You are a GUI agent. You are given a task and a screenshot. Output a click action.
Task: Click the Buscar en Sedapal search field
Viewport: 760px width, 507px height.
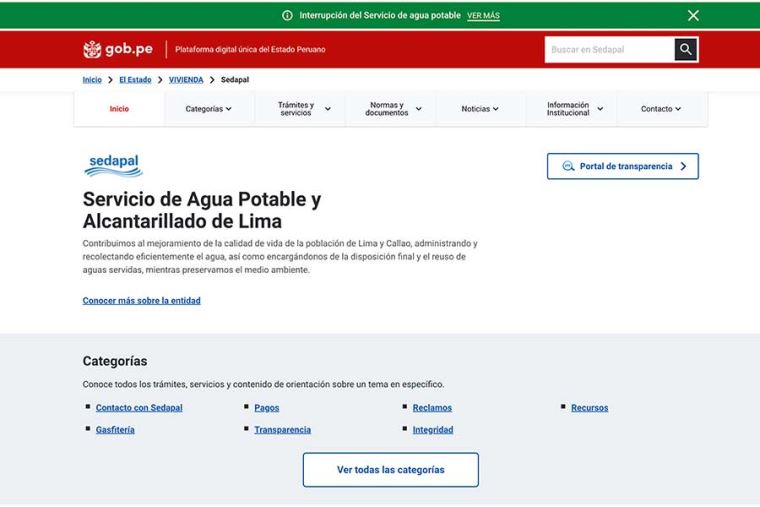[608, 49]
